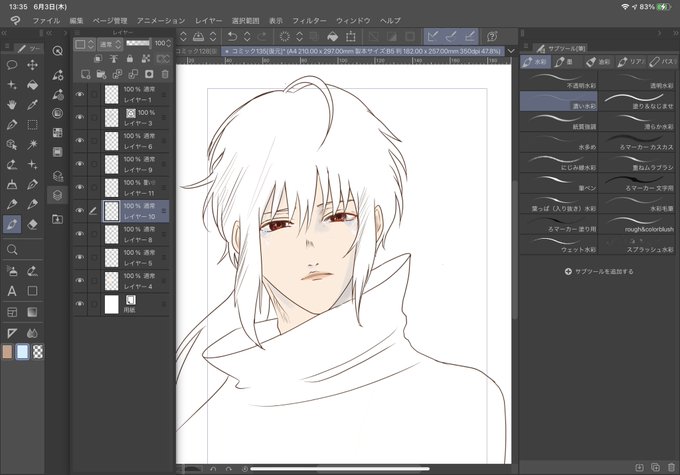Select the Fill bucket tool
680x475 pixels.
(33, 85)
